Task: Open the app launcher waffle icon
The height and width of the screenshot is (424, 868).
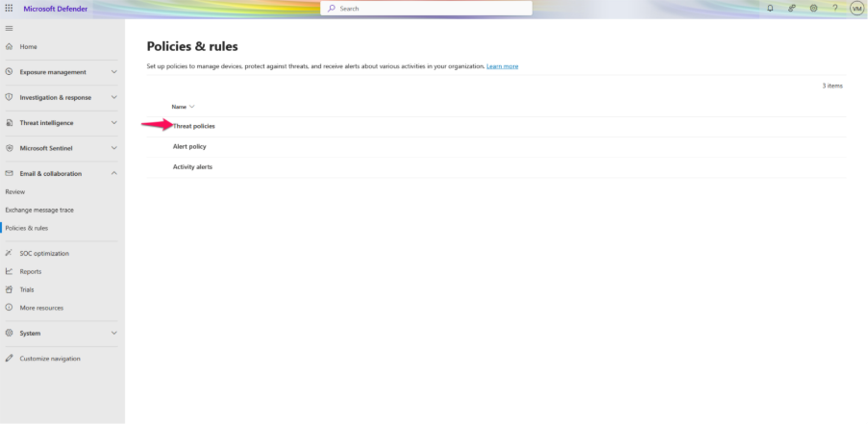Action: tap(9, 8)
